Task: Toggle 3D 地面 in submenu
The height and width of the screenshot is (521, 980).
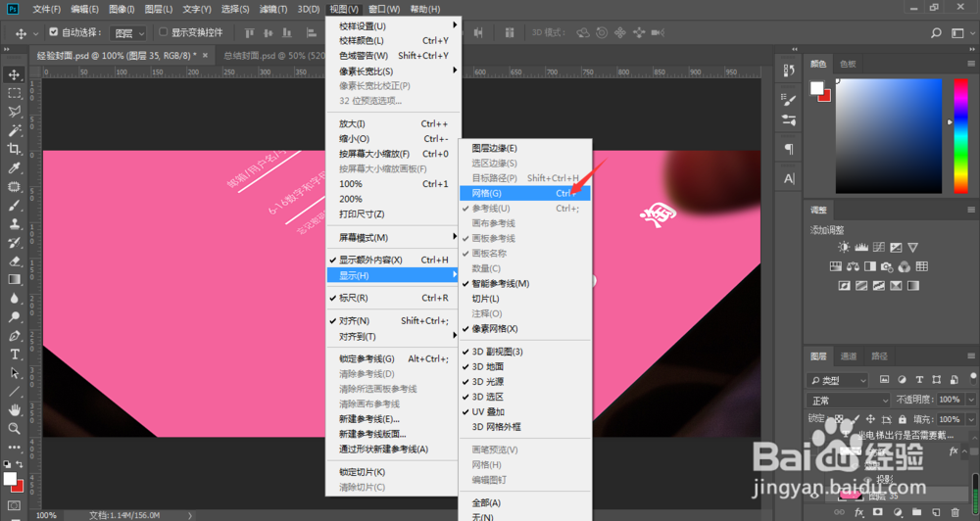Action: (525, 366)
